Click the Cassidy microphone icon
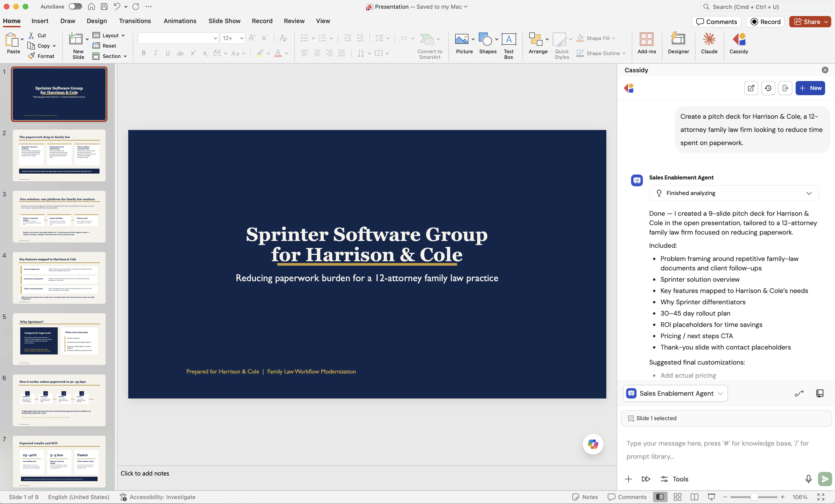Screen dimensions: 835x504 click(808, 479)
